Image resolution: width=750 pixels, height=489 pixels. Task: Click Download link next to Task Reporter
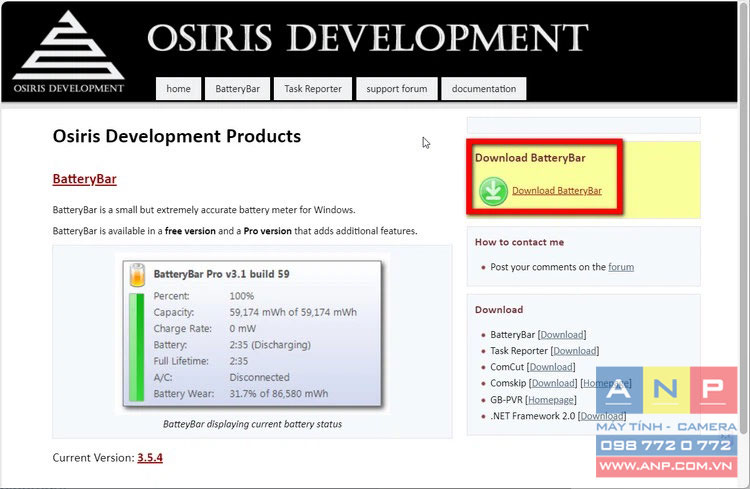pos(575,351)
